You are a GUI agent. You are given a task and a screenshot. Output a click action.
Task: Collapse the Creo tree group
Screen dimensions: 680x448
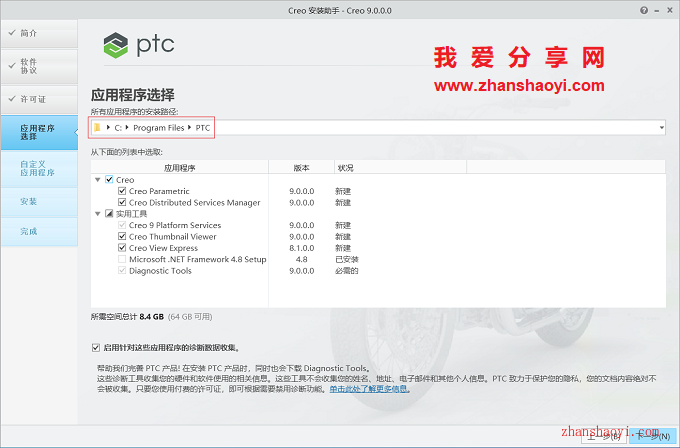(x=98, y=180)
